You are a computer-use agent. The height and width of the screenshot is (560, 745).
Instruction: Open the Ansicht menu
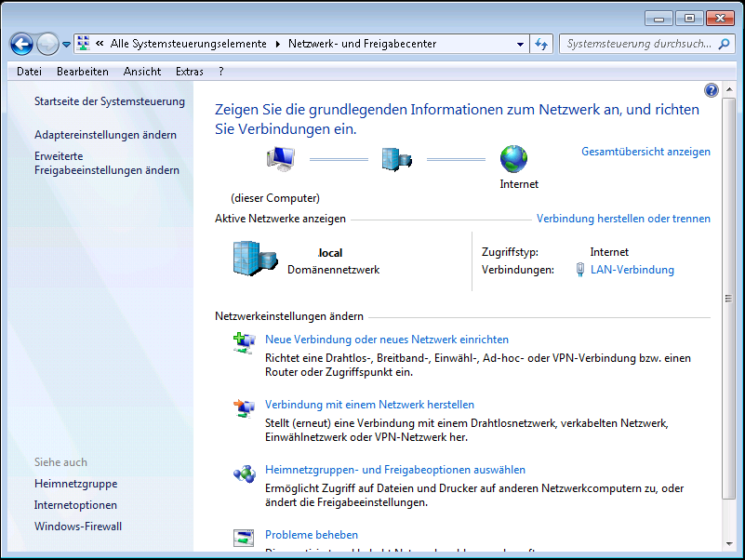[x=142, y=72]
